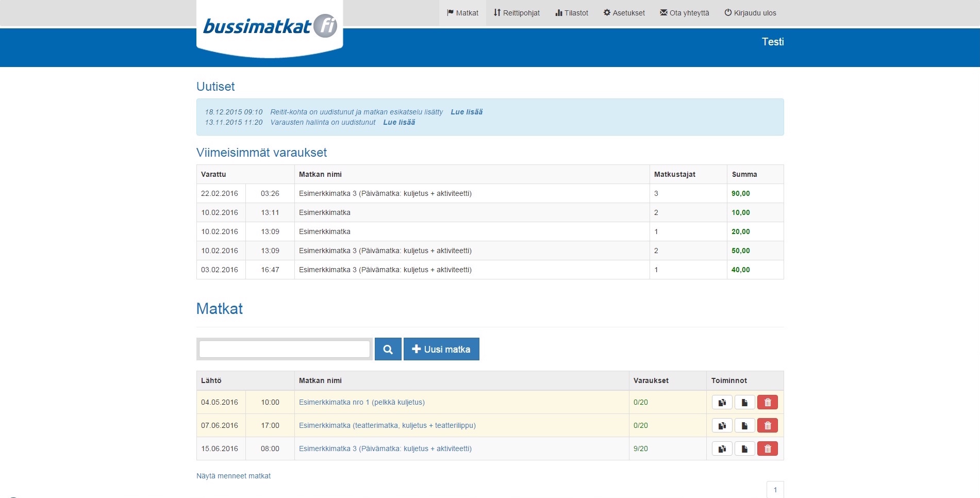Open Esimerkkimatka 3 link in Matkat table
The image size is (980, 498).
385,449
